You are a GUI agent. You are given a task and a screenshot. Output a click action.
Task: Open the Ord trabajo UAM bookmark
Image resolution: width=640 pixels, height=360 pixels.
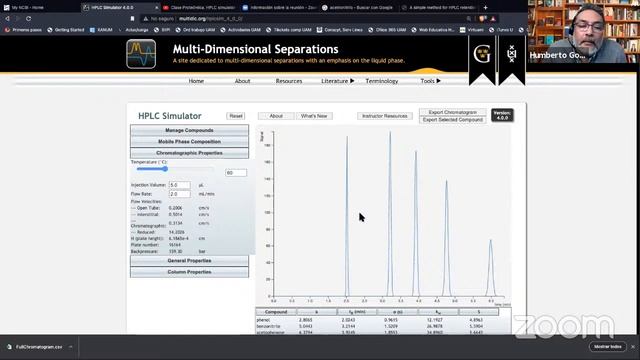(x=195, y=30)
